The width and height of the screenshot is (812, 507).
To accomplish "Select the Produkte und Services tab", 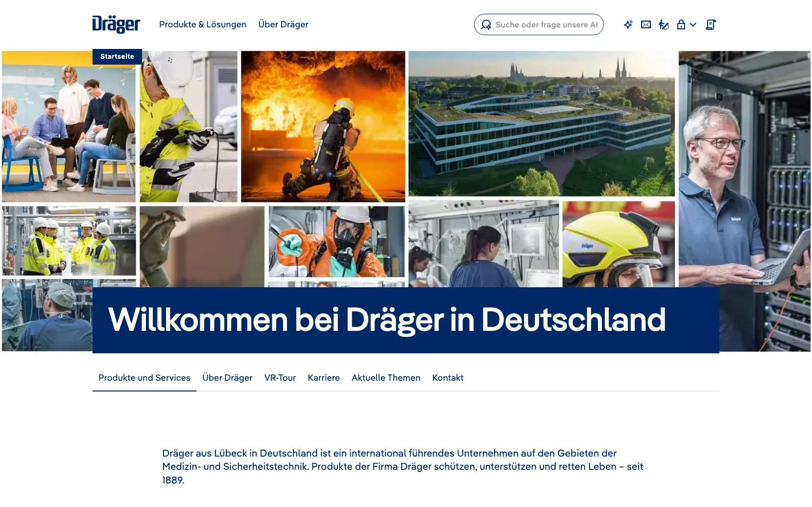I will 144,378.
